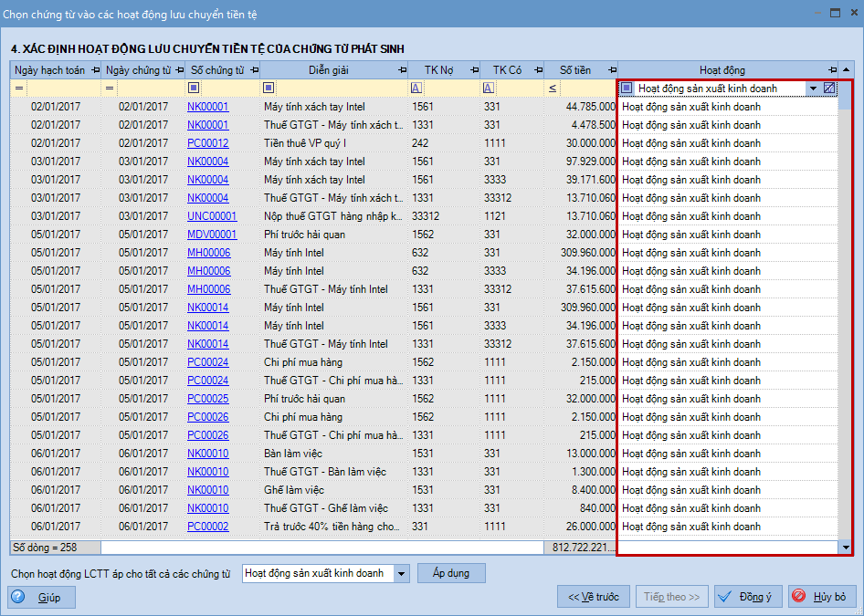Open voucher link PC00012
The width and height of the screenshot is (864, 616).
207,143
